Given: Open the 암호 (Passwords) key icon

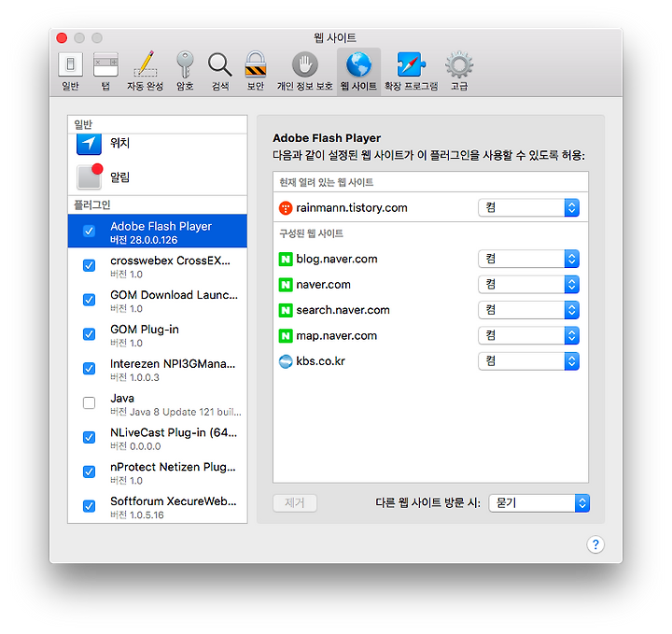Looking at the screenshot, I should click(185, 65).
